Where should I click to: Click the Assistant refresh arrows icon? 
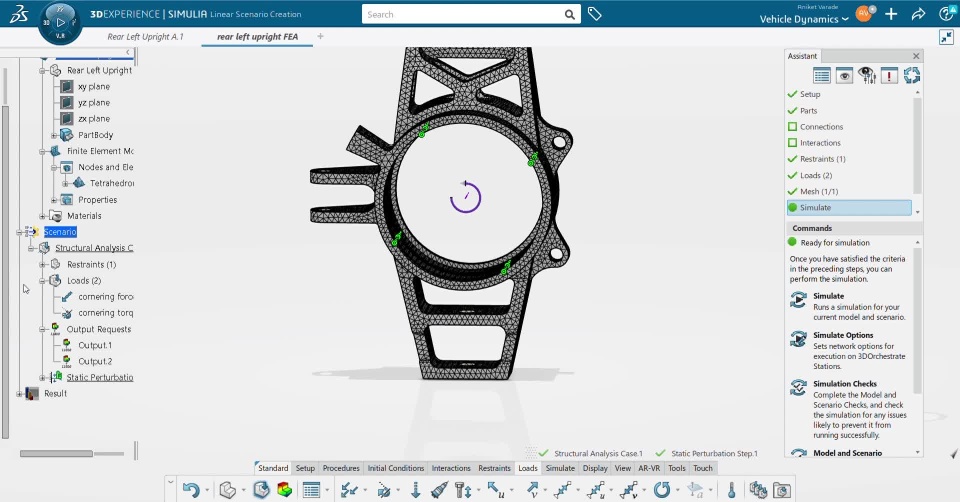(912, 75)
